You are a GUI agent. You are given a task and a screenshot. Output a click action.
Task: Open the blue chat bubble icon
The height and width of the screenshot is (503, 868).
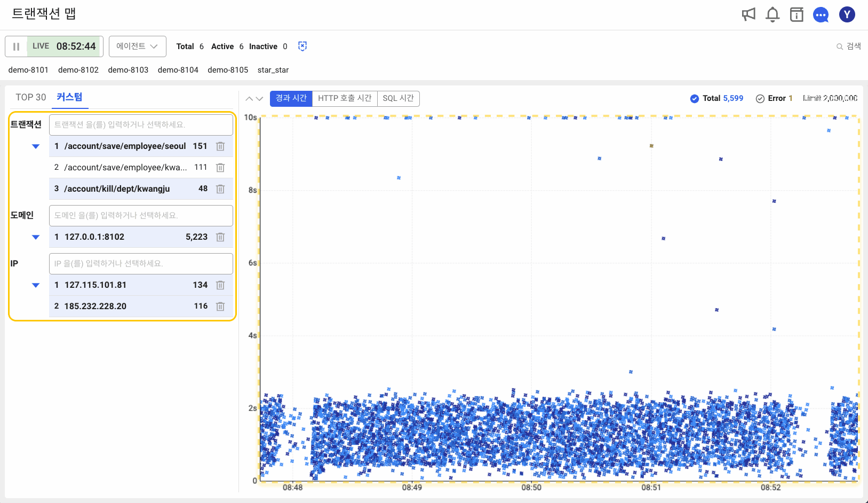[x=821, y=15]
